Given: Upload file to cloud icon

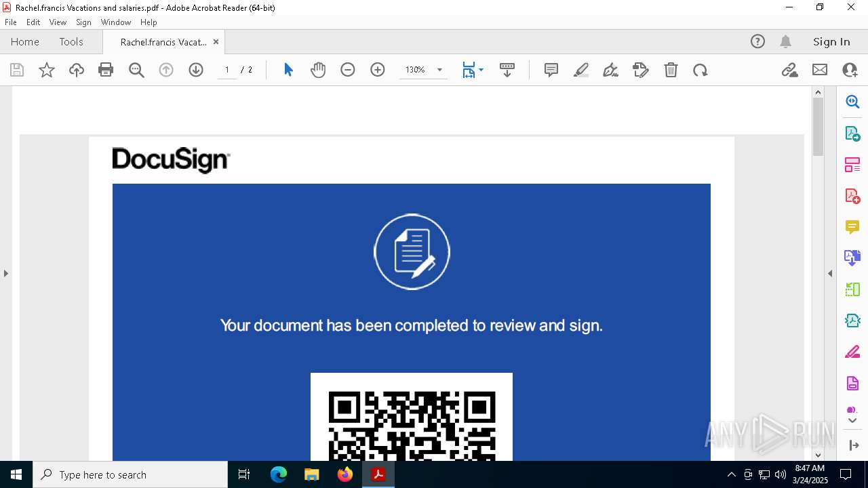Looking at the screenshot, I should [77, 70].
